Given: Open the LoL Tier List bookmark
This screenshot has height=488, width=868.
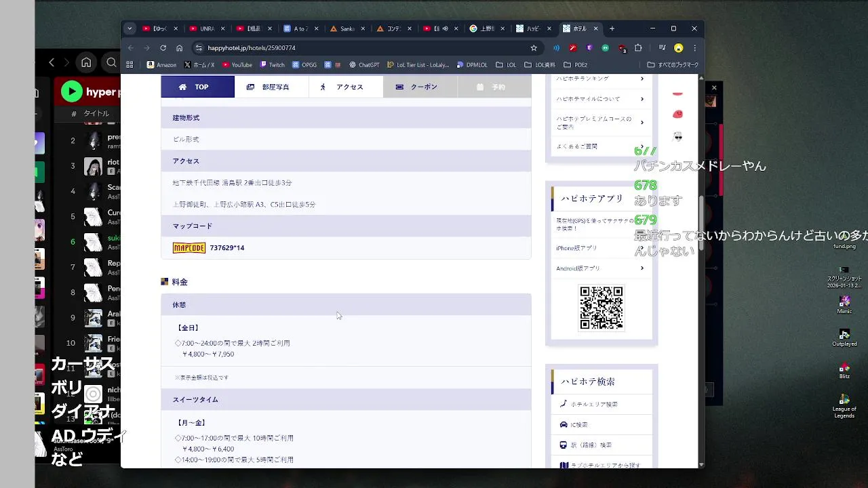Looking at the screenshot, I should (x=418, y=65).
